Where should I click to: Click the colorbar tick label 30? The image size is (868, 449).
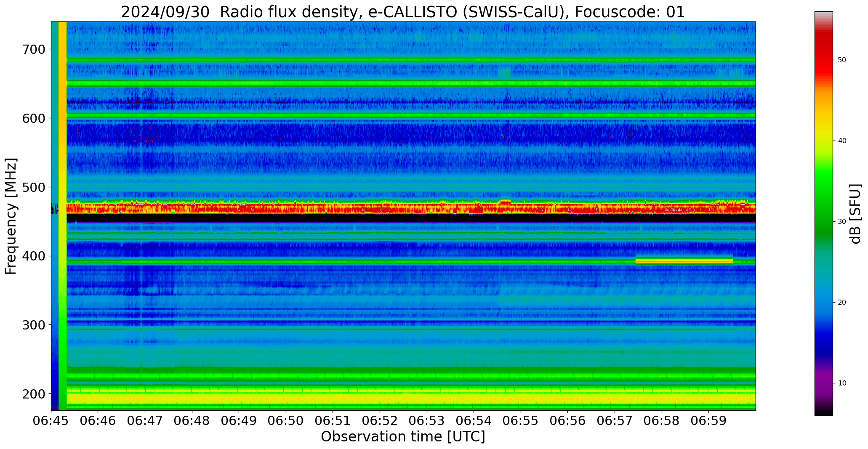tap(842, 222)
